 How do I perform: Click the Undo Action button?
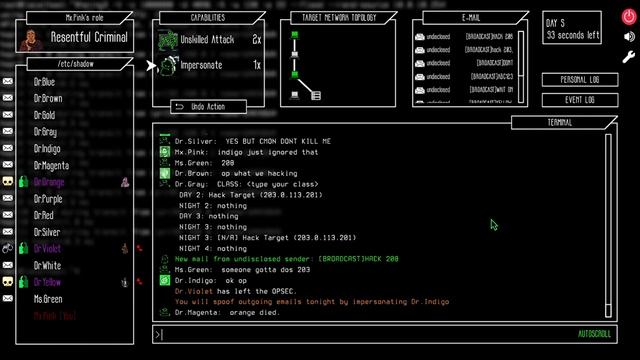pos(209,107)
